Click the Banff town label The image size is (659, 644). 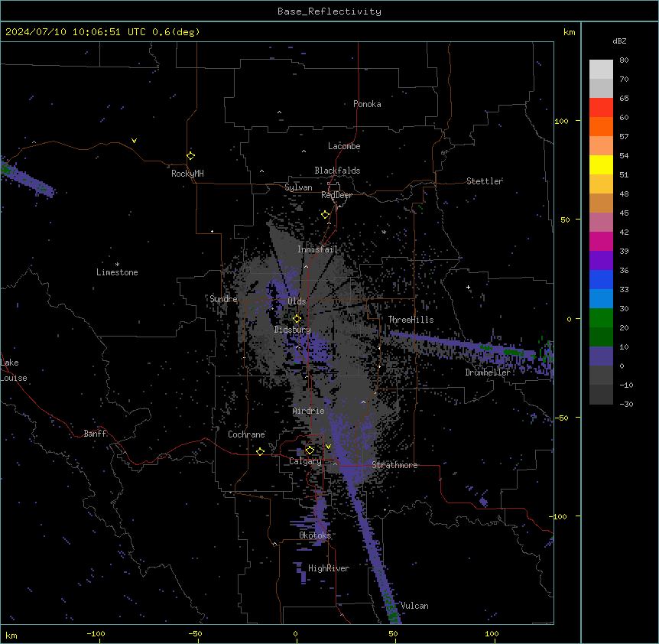95,434
